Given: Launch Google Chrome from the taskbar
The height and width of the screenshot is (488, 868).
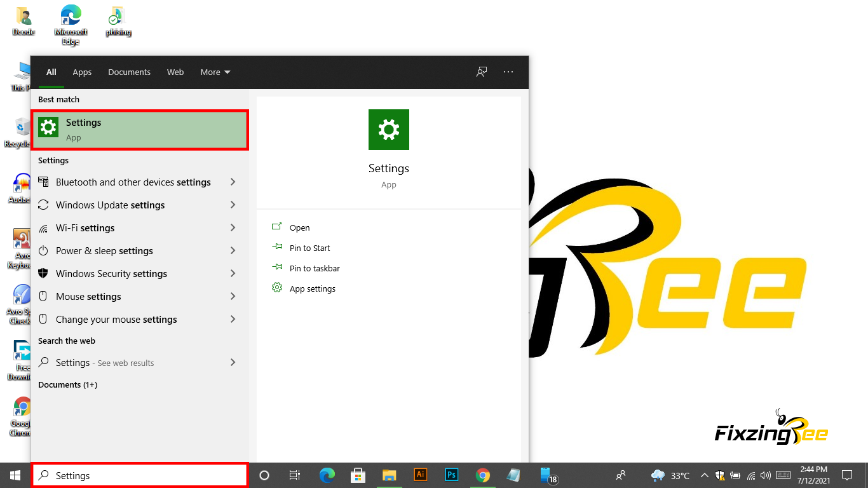Looking at the screenshot, I should pos(483,475).
